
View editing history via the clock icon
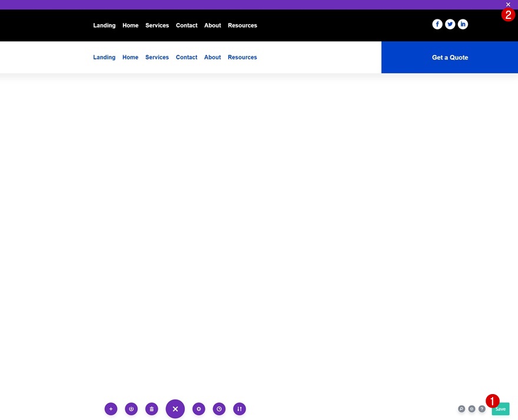218,408
